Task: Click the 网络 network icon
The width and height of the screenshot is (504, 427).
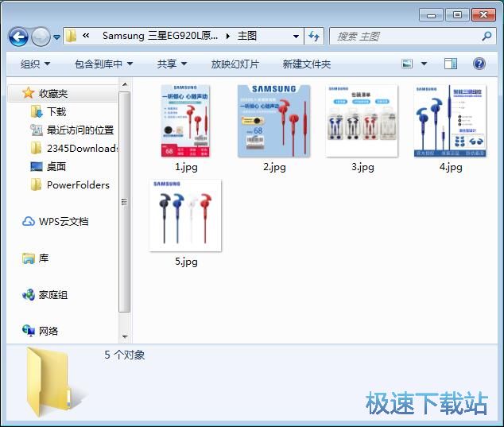Action: [29, 331]
